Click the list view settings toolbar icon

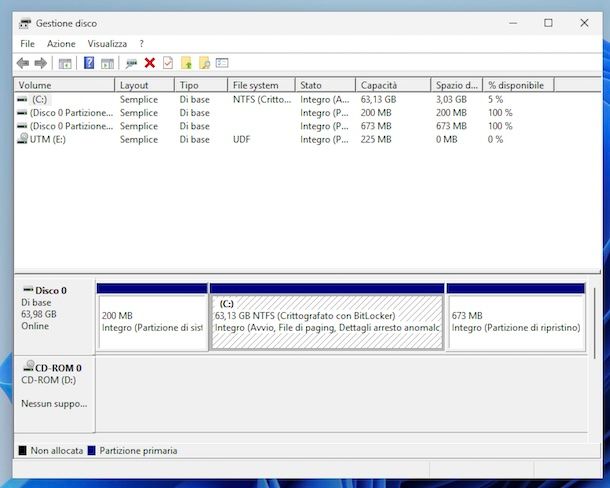point(222,63)
